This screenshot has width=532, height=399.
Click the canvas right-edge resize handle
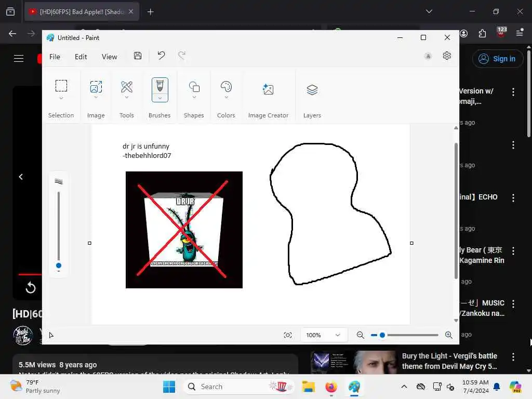(x=411, y=243)
